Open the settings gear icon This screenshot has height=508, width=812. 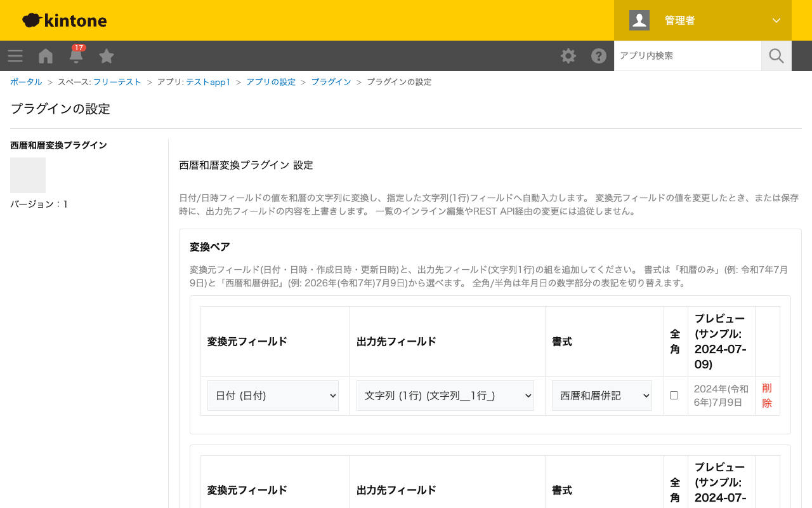(x=568, y=56)
